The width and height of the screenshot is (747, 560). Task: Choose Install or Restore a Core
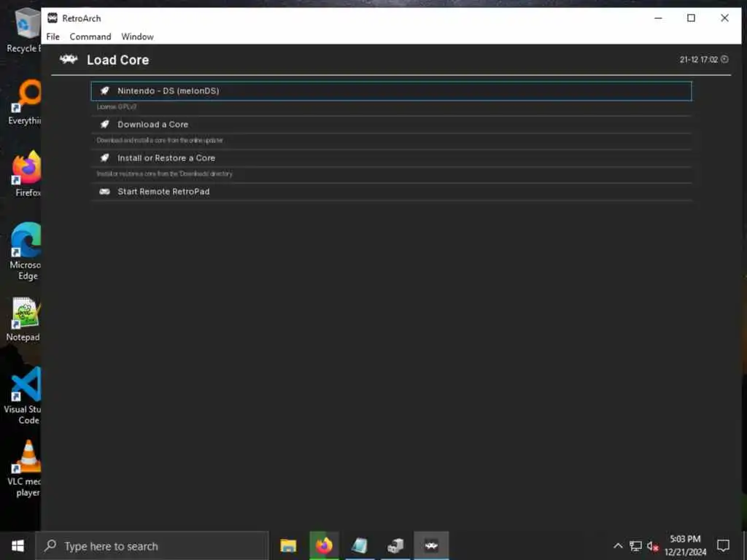point(391,158)
